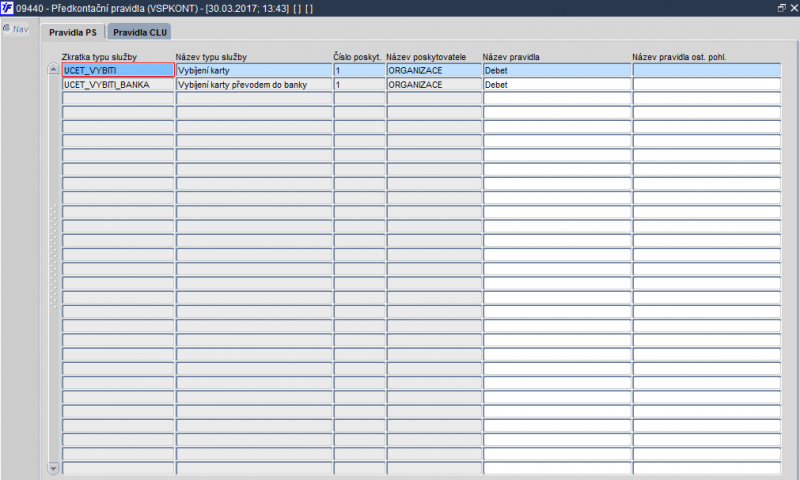Switch to the Pravidla PS tab
The width and height of the screenshot is (800, 480).
pos(73,32)
